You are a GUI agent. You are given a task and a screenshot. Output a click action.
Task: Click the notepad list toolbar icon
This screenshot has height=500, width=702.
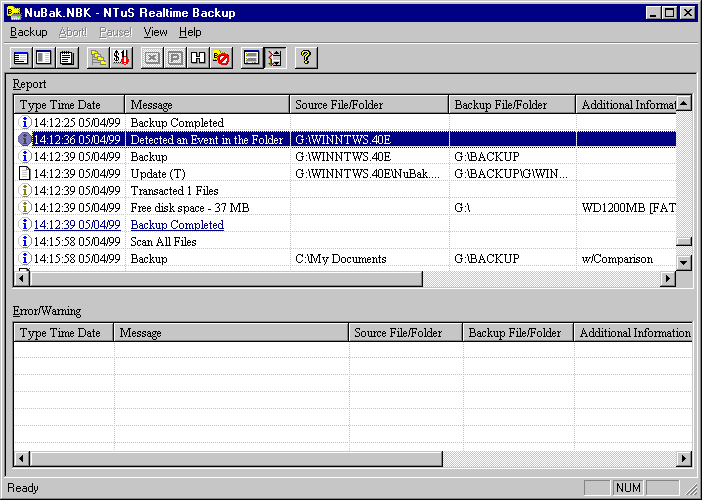pos(67,58)
